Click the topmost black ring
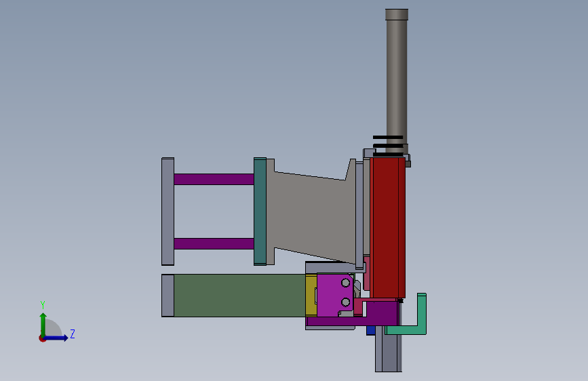This screenshot has height=381, width=588. (x=388, y=138)
